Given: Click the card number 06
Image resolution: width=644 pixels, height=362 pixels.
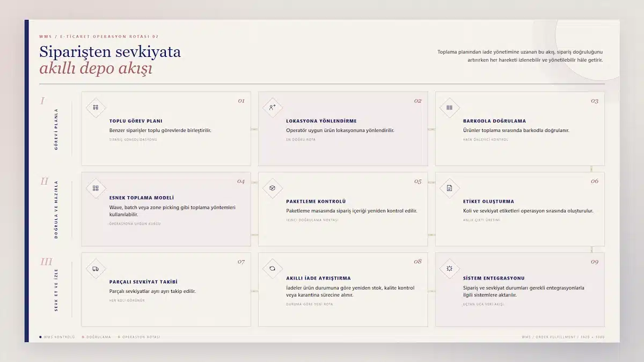Looking at the screenshot, I should 595,181.
